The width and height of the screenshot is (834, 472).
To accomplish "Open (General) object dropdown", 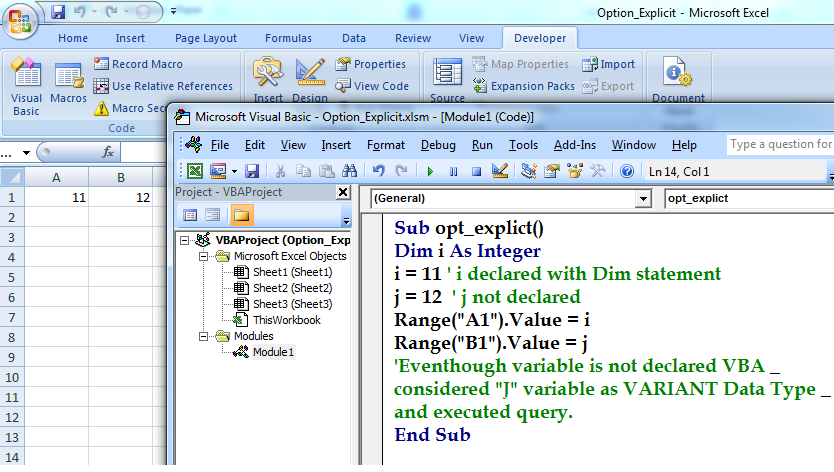I will click(x=643, y=198).
